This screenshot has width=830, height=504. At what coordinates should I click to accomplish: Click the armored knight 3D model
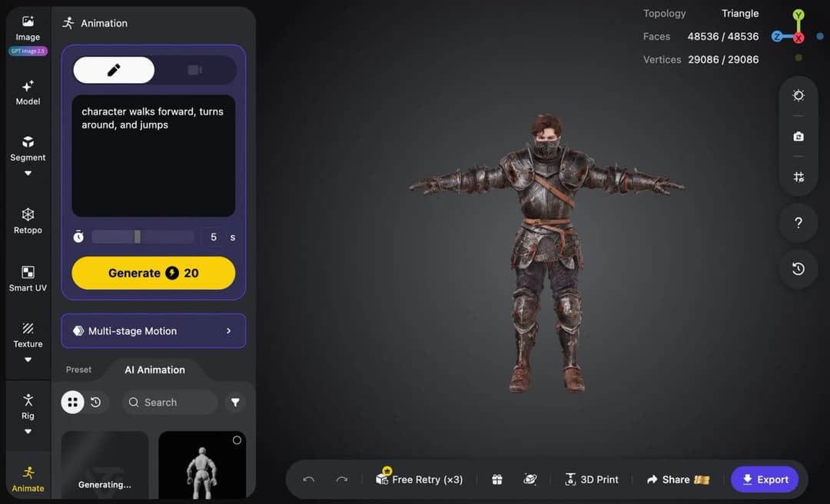[x=547, y=253]
